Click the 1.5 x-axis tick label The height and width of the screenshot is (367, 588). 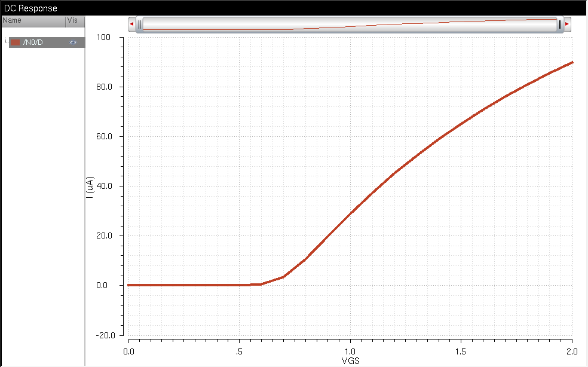(x=461, y=351)
